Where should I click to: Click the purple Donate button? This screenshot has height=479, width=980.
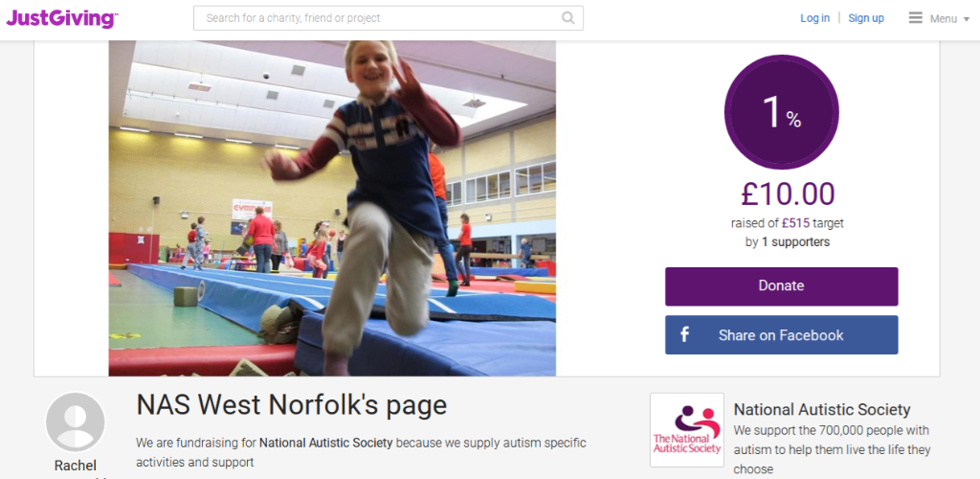point(781,286)
